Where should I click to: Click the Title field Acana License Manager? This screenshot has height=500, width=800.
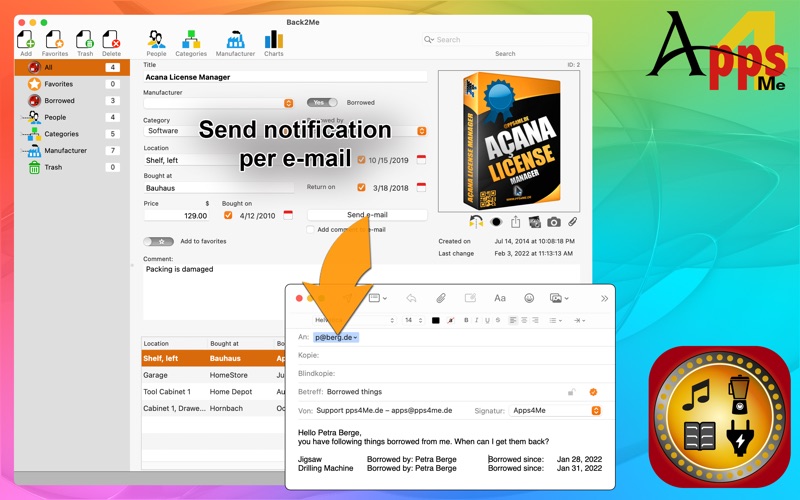click(285, 77)
